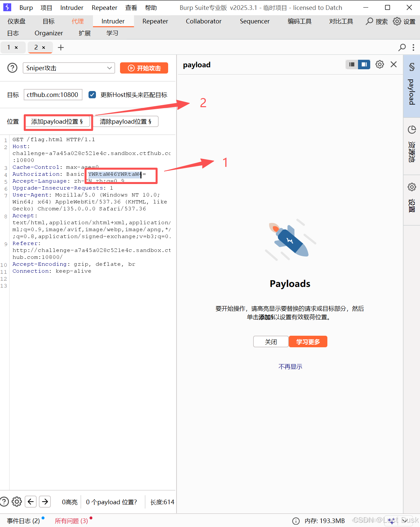Click the memory info icon in status bar

(x=296, y=521)
